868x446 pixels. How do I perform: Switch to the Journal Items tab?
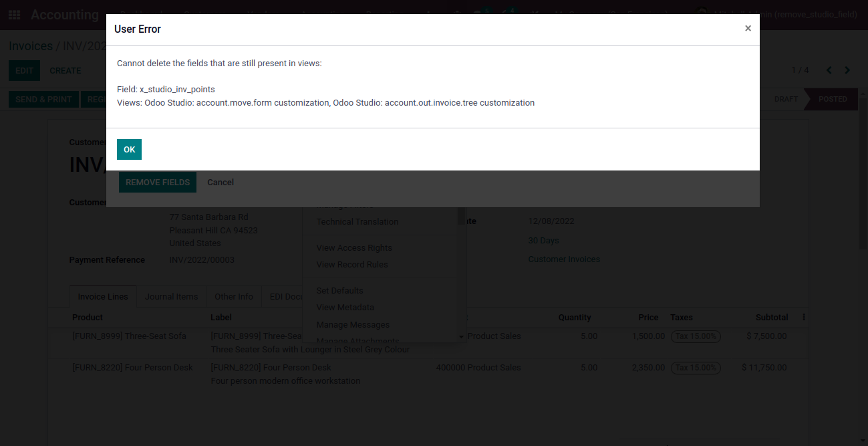click(x=172, y=296)
